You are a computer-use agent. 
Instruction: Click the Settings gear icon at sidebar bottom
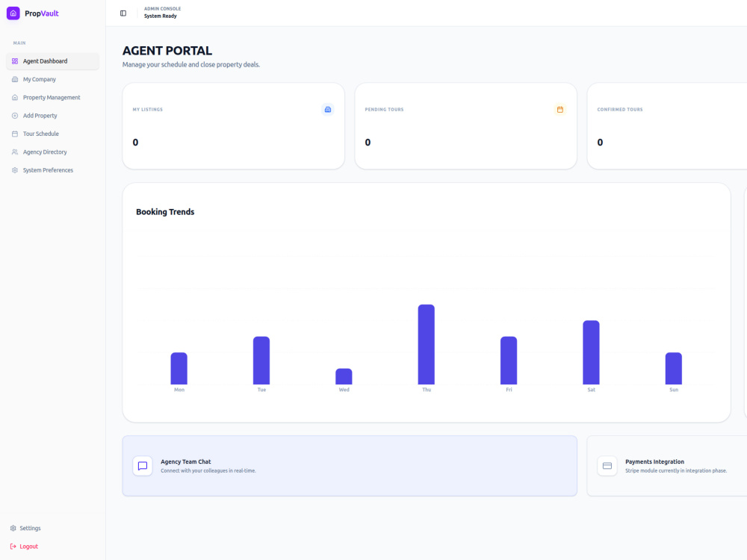tap(13, 528)
